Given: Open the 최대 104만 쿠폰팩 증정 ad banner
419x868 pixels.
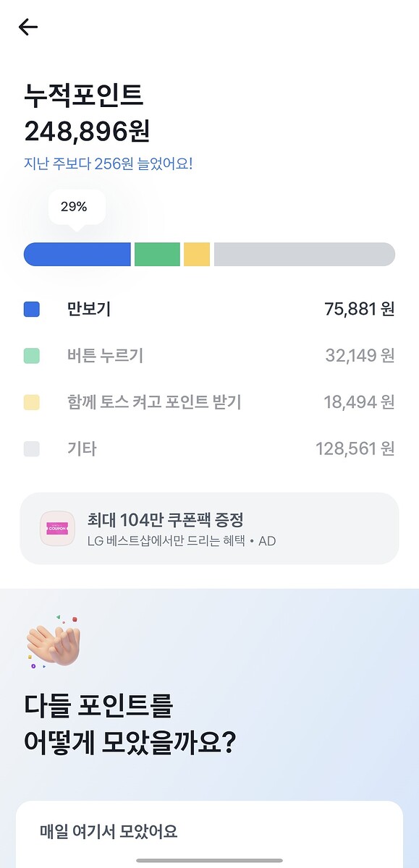Looking at the screenshot, I should (x=209, y=529).
